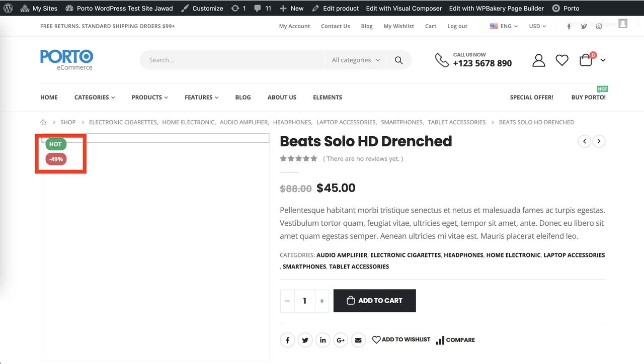The image size is (644, 364).
Task: Click ADD TO CART button
Action: point(375,301)
